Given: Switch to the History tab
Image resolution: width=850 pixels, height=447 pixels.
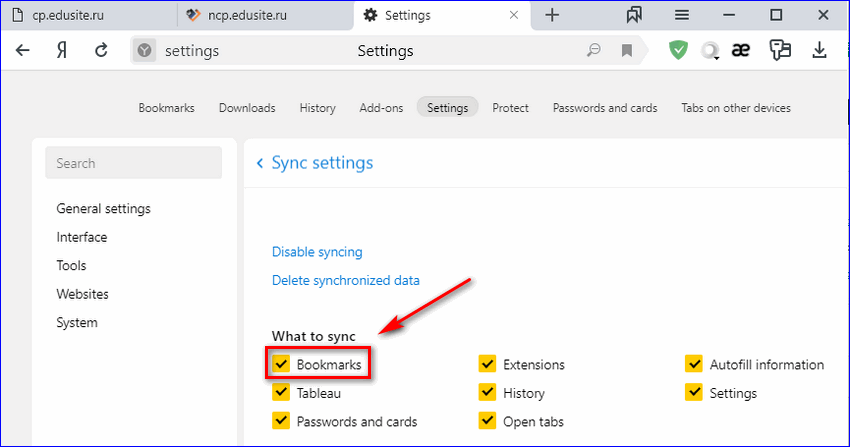Looking at the screenshot, I should (317, 108).
